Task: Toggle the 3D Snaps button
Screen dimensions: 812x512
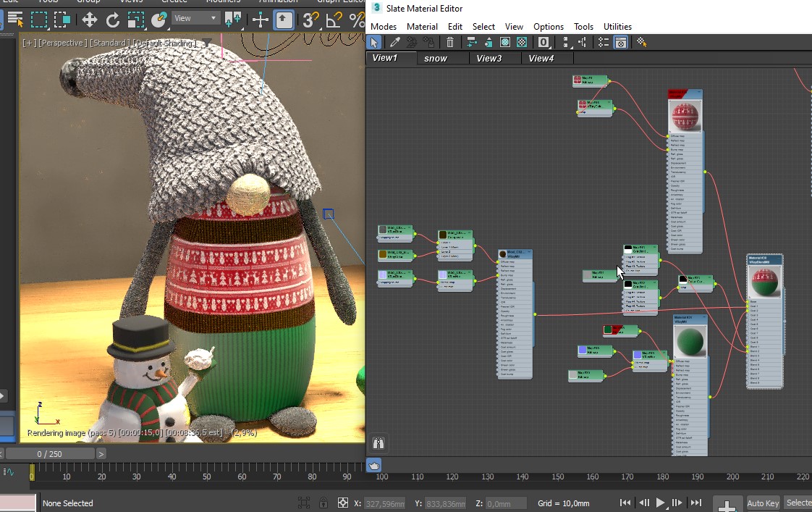Action: point(310,20)
